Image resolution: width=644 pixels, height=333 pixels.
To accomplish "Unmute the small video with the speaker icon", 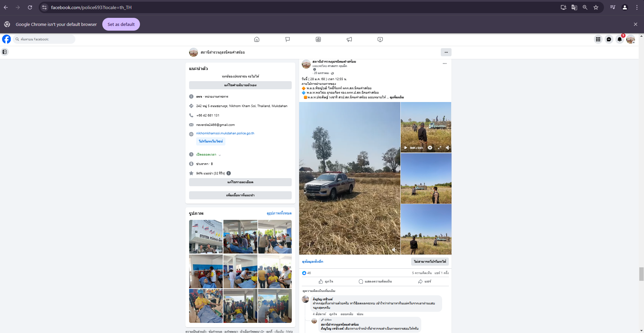I will [x=448, y=148].
